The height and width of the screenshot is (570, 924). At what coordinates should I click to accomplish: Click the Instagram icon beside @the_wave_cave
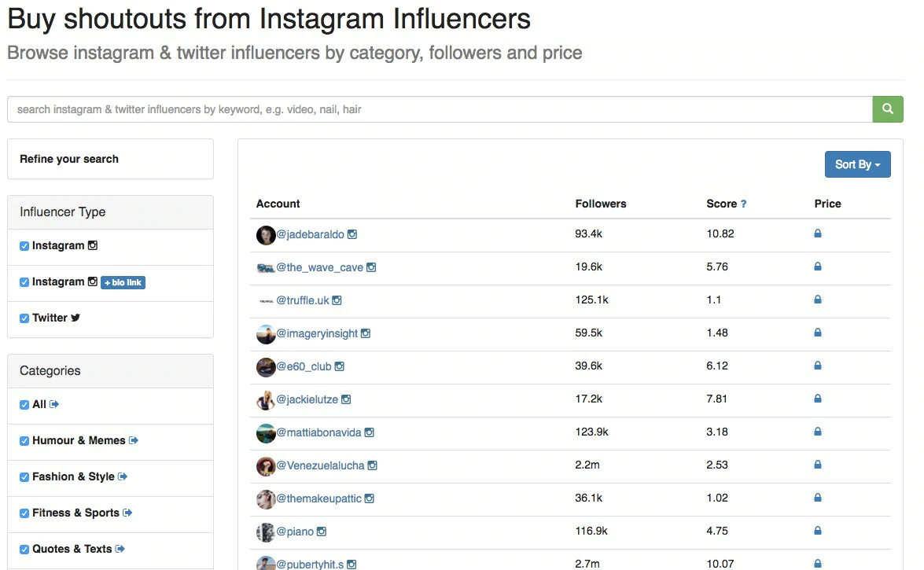pyautogui.click(x=371, y=267)
